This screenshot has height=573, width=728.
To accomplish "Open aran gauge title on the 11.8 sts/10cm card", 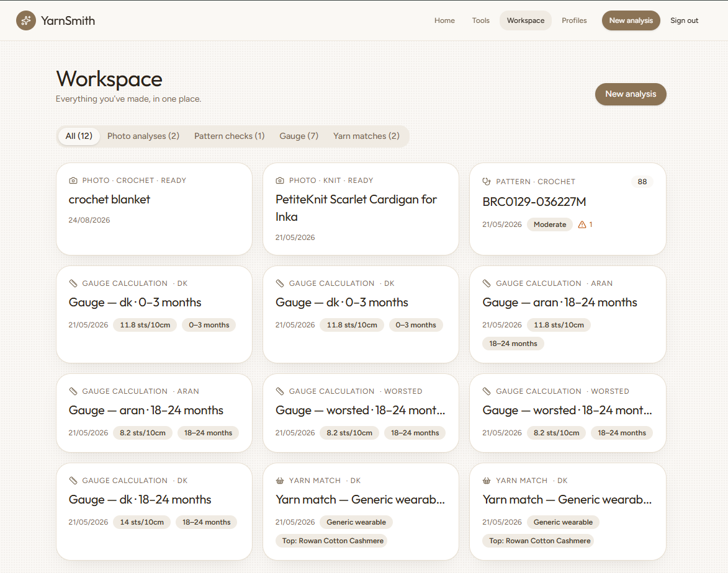I will point(559,303).
